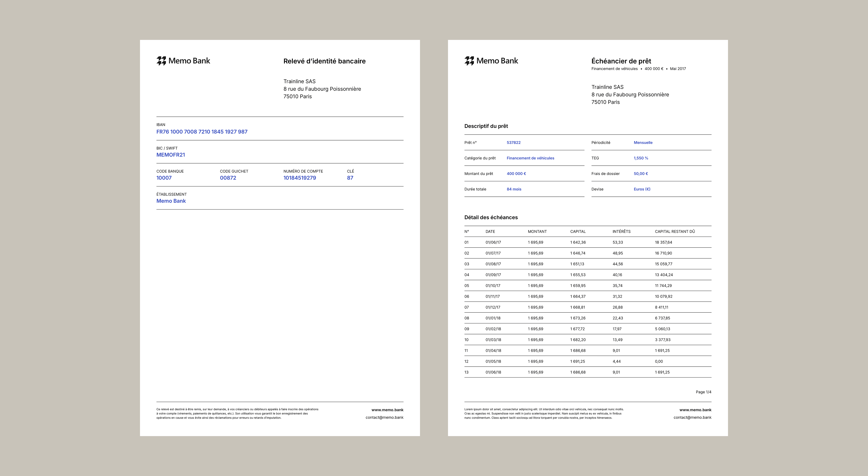Click contact@memo.bank on left page
Viewport: 868px width, 476px height.
click(x=384, y=417)
